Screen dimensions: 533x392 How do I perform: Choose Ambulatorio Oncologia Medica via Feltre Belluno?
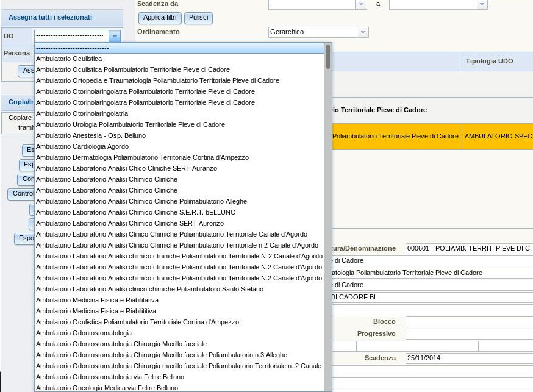point(107,388)
